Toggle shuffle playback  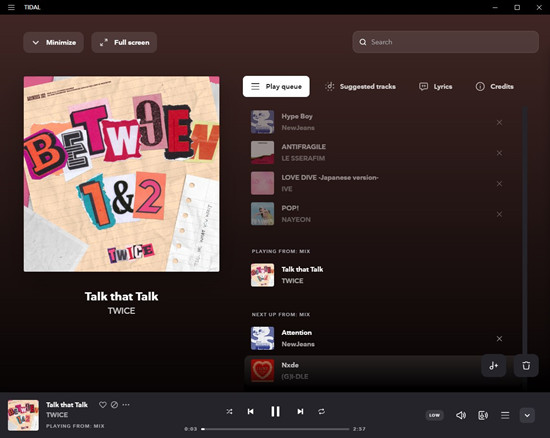pyautogui.click(x=229, y=411)
